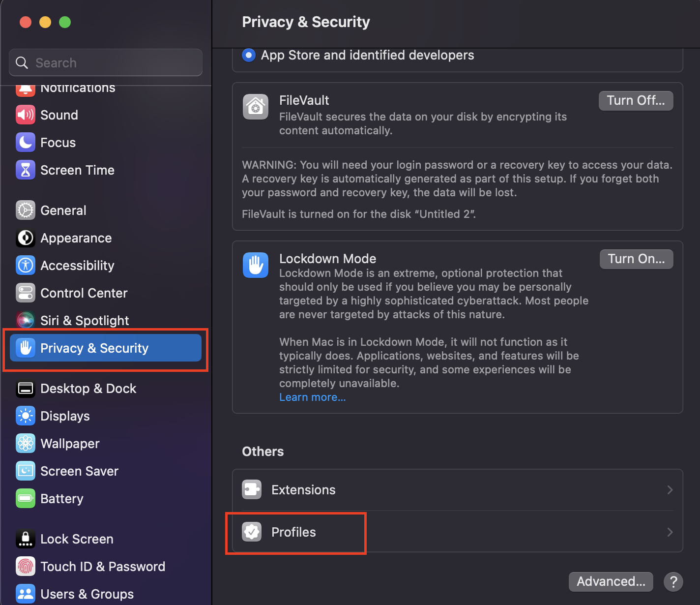The image size is (700, 605).
Task: Click the Search field in sidebar
Action: [x=106, y=62]
